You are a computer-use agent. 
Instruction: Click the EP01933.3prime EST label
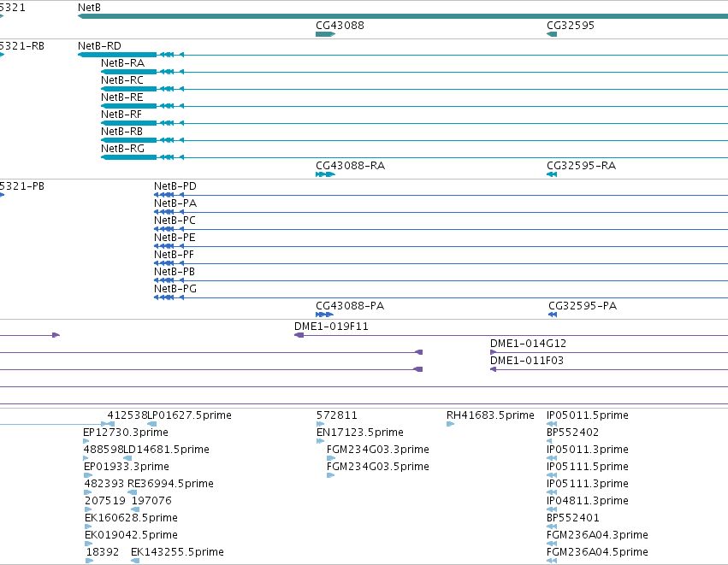(x=127, y=467)
